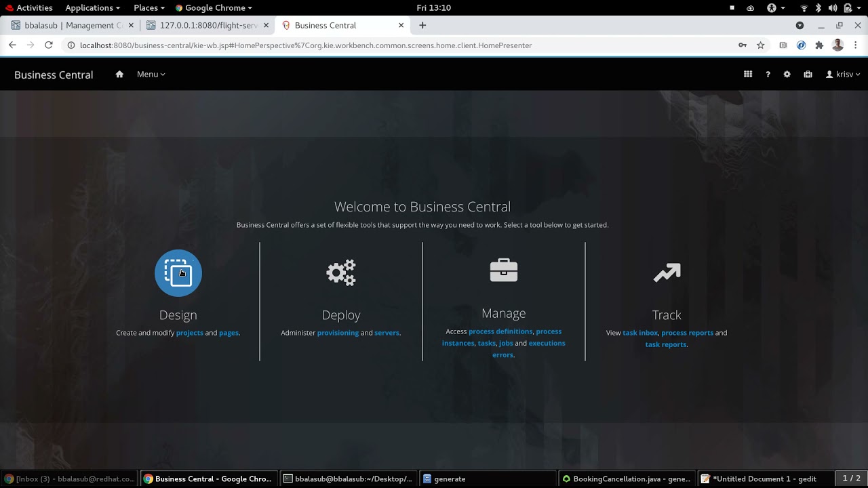This screenshot has width=868, height=488.
Task: Open the Wi-Fi status icon
Action: coord(804,7)
